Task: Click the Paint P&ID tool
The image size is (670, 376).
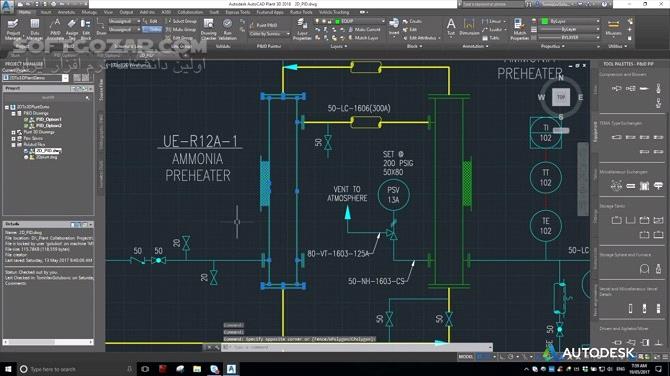Action: tap(264, 25)
